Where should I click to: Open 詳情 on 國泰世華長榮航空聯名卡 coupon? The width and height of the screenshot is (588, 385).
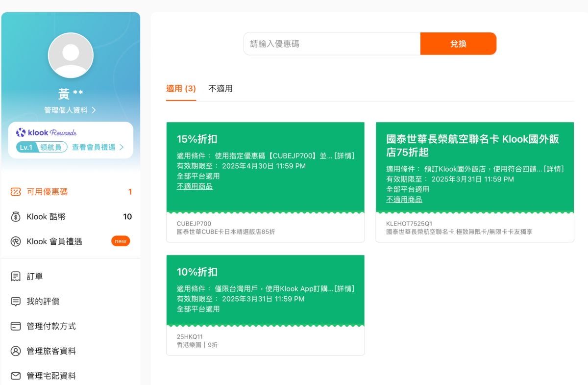click(x=554, y=169)
